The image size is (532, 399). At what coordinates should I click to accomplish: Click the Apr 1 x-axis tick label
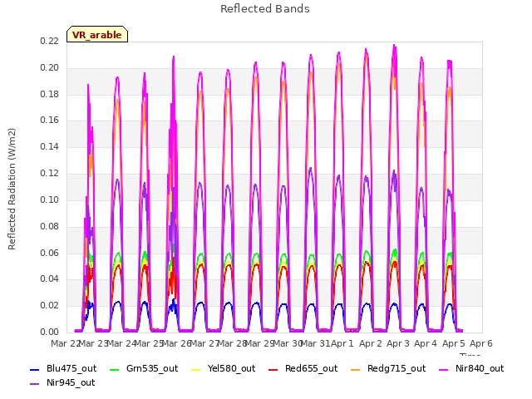click(x=342, y=343)
